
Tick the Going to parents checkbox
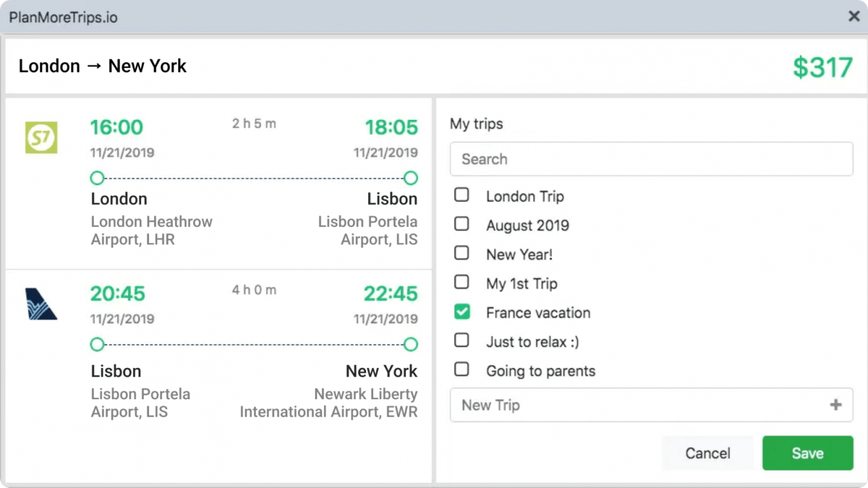tap(462, 369)
